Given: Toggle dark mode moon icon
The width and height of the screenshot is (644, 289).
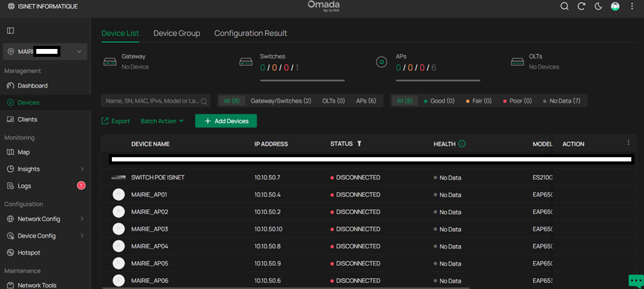Looking at the screenshot, I should (x=599, y=6).
